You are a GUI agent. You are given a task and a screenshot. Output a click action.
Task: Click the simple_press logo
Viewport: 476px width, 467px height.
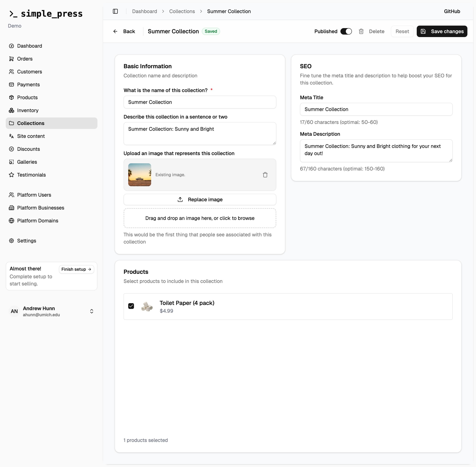(x=46, y=14)
